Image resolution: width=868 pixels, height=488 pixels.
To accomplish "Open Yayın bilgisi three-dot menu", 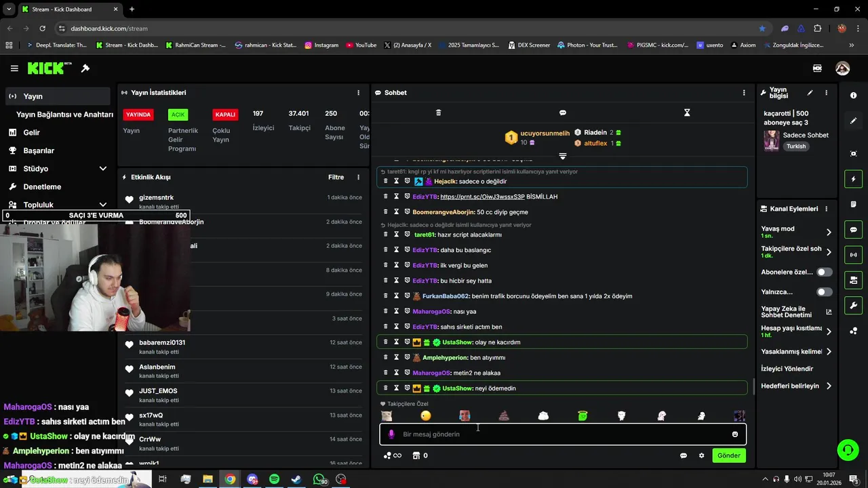I will (826, 93).
